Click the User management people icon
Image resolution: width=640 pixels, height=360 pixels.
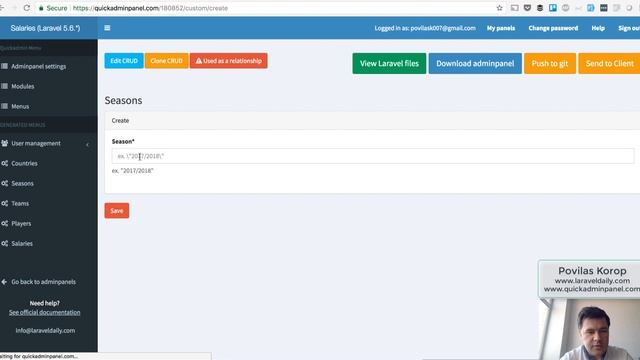tap(4, 143)
